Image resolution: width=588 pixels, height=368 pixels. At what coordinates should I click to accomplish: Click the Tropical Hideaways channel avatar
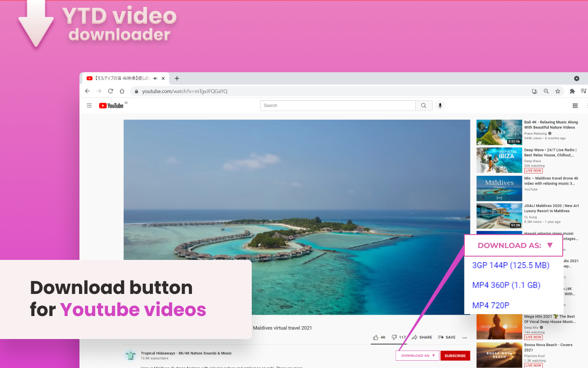(x=130, y=355)
